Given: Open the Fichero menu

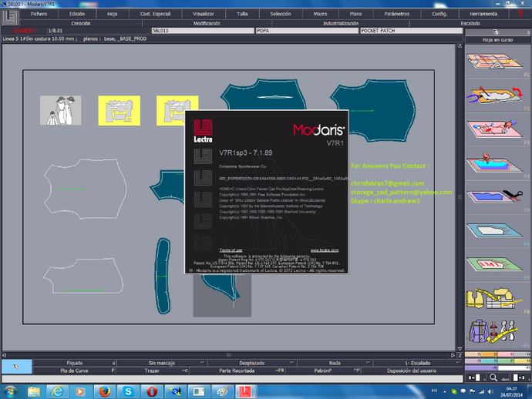Looking at the screenshot, I should pyautogui.click(x=39, y=14).
